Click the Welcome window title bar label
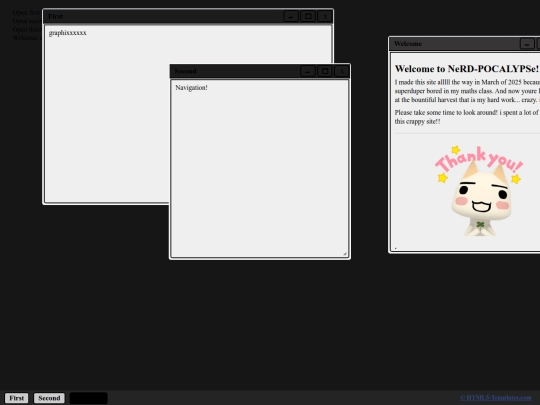The image size is (540, 405). pos(408,44)
